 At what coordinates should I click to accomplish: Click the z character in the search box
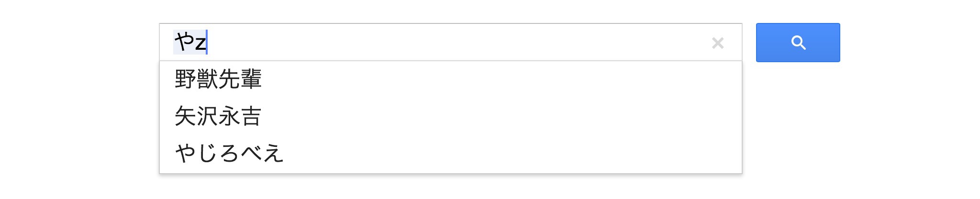200,44
